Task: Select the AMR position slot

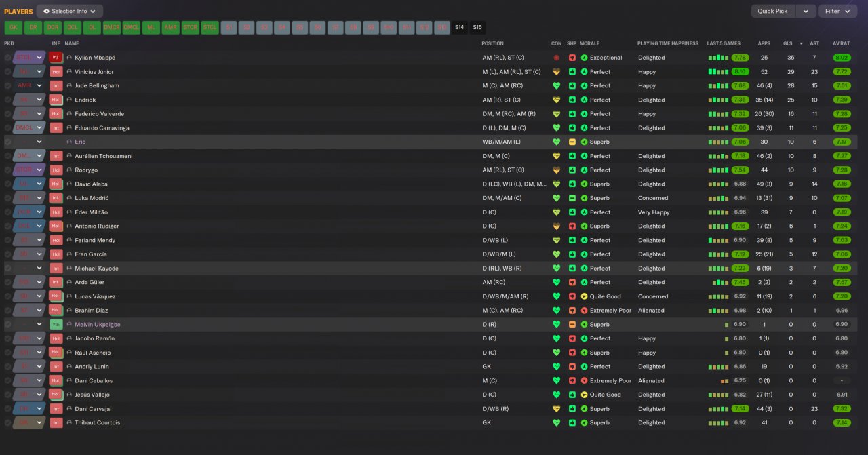Action: coord(170,28)
